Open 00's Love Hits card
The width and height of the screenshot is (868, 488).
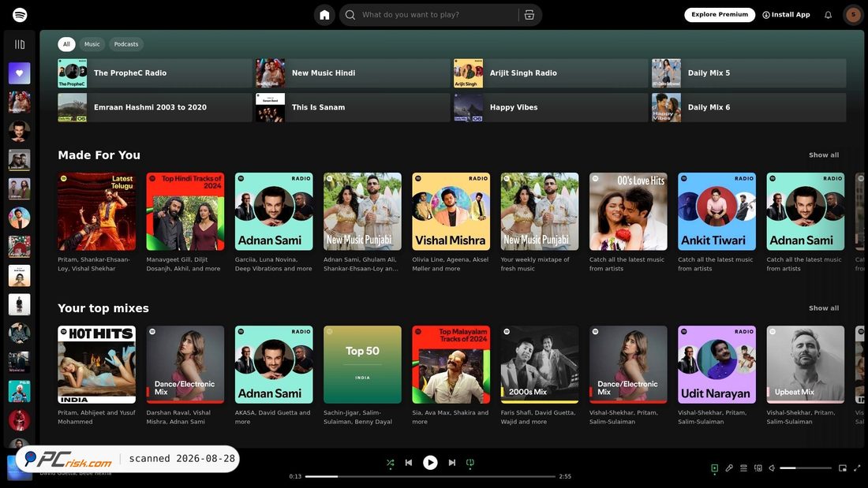click(628, 211)
